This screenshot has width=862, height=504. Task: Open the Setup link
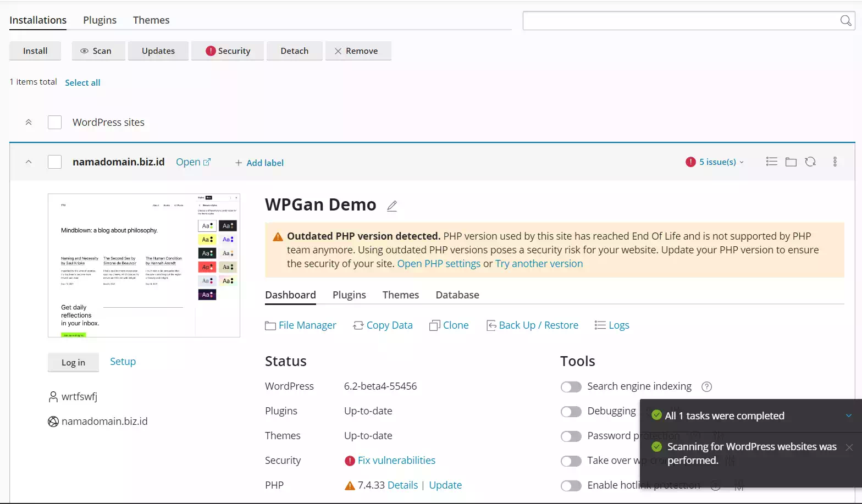pos(123,362)
